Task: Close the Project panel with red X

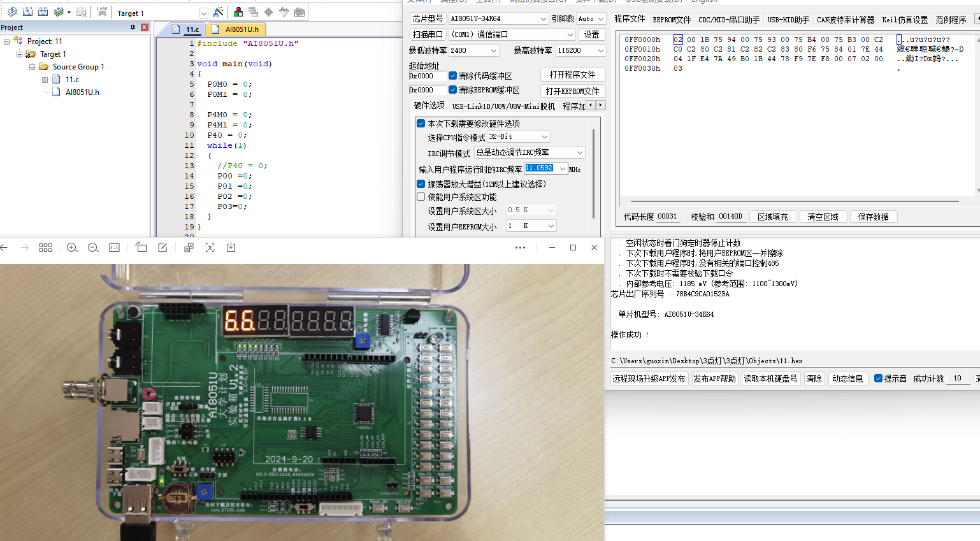Action: [x=145, y=27]
